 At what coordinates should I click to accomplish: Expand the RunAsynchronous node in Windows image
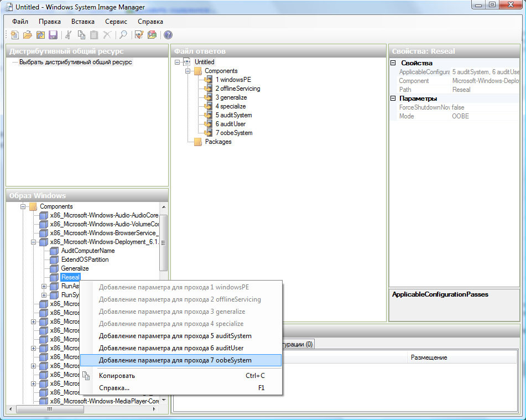point(44,286)
